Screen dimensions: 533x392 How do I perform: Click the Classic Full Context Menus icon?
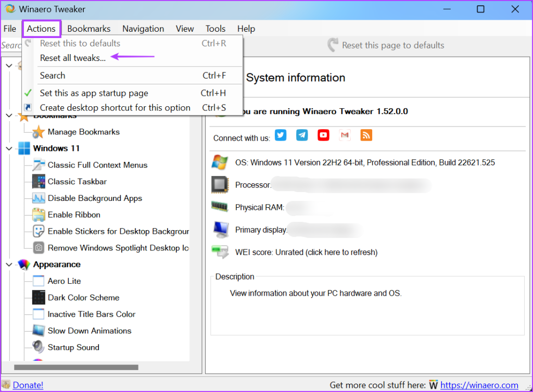tap(39, 165)
